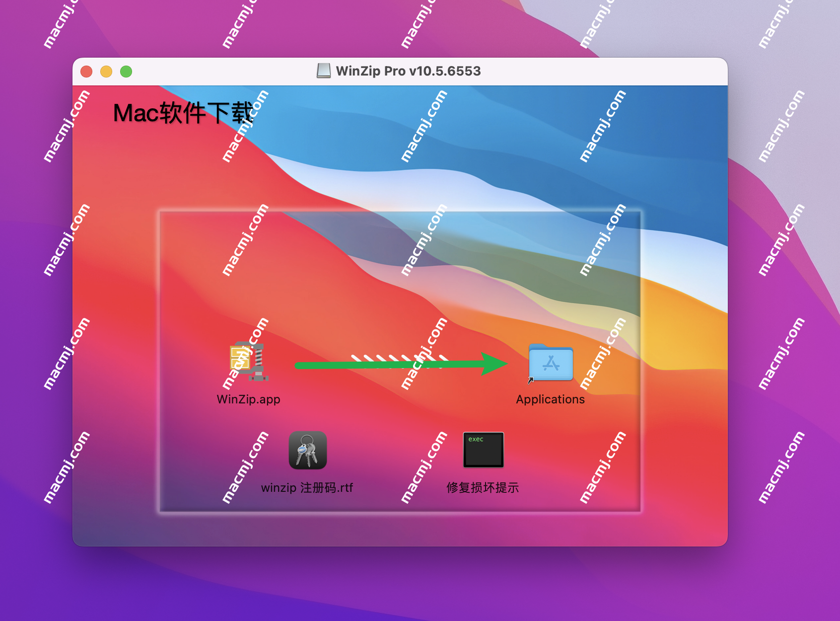Screen dimensions: 840x621
Task: Select the WinZip.app compressor icon
Action: pyautogui.click(x=248, y=362)
